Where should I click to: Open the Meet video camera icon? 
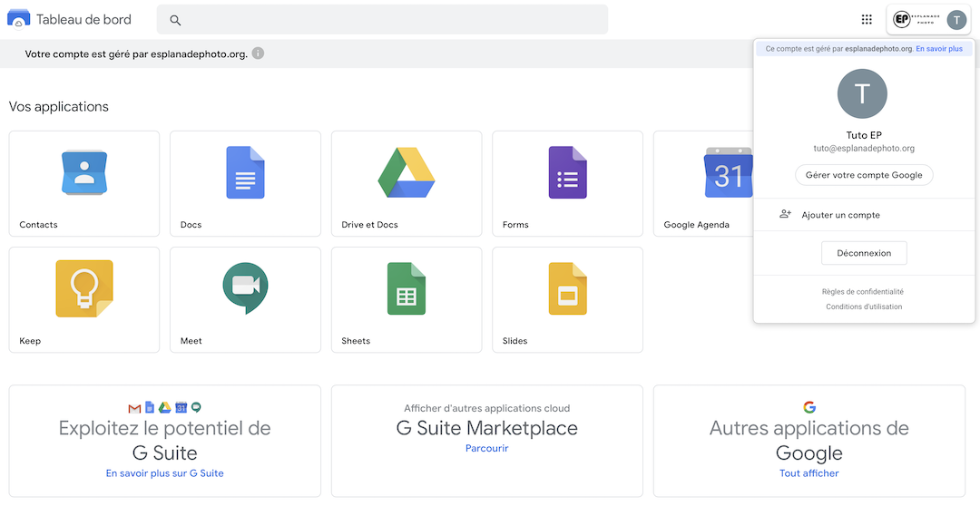click(245, 288)
